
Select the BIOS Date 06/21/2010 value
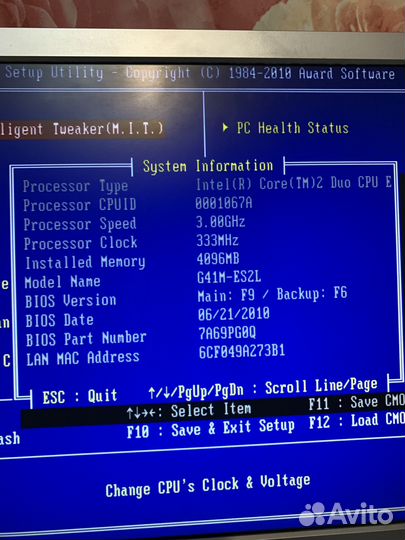click(233, 314)
